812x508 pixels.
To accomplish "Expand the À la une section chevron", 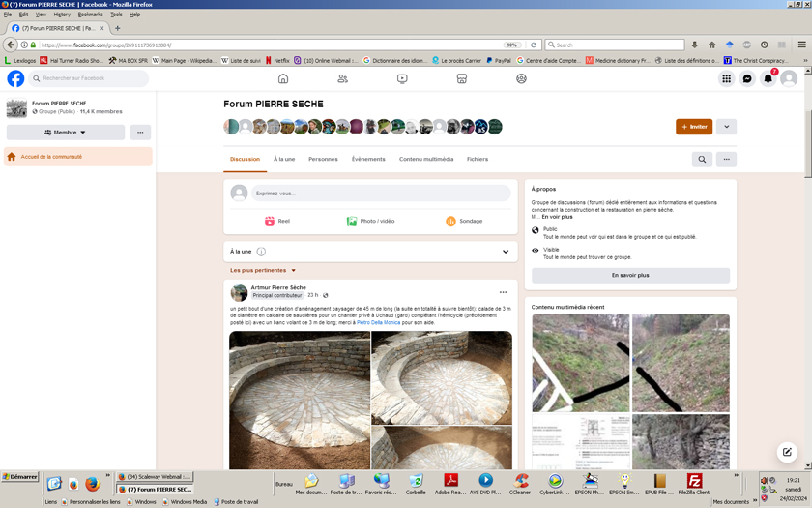I will (x=506, y=252).
